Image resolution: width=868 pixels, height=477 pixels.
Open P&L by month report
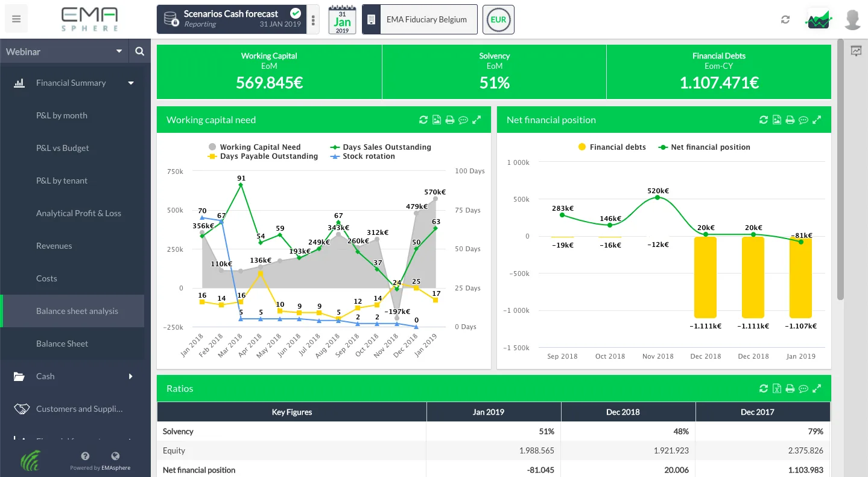pyautogui.click(x=62, y=115)
